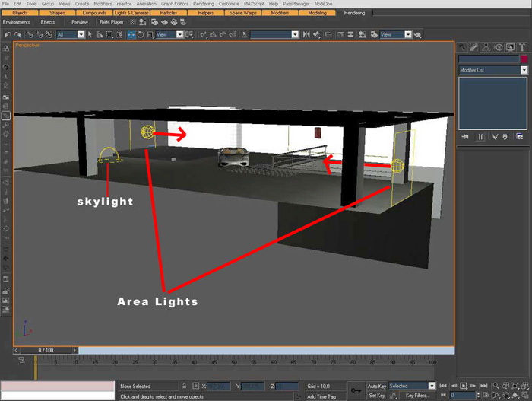The image size is (532, 401).
Task: Open the Graph Editors menu
Action: (x=174, y=4)
